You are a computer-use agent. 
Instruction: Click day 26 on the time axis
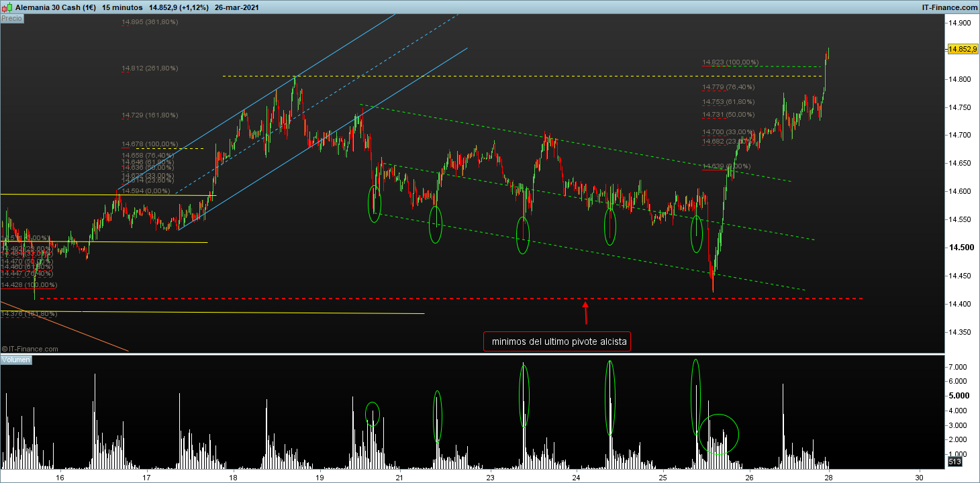[x=749, y=477]
